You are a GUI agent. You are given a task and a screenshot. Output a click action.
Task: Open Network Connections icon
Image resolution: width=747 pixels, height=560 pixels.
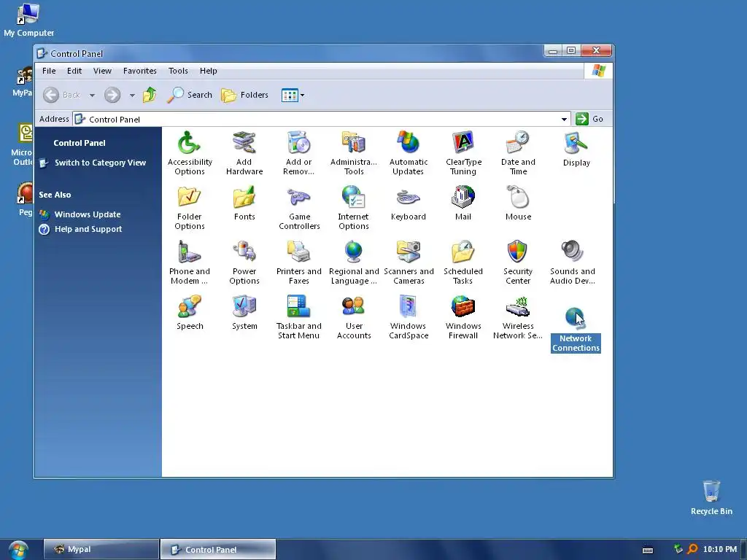click(x=576, y=330)
